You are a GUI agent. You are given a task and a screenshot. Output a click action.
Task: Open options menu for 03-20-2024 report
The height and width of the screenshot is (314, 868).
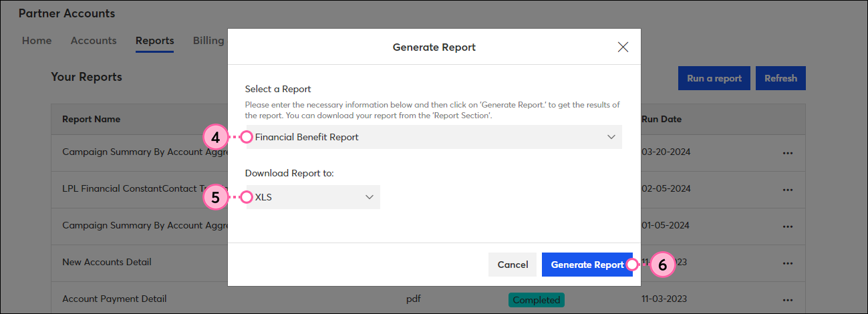click(x=788, y=152)
